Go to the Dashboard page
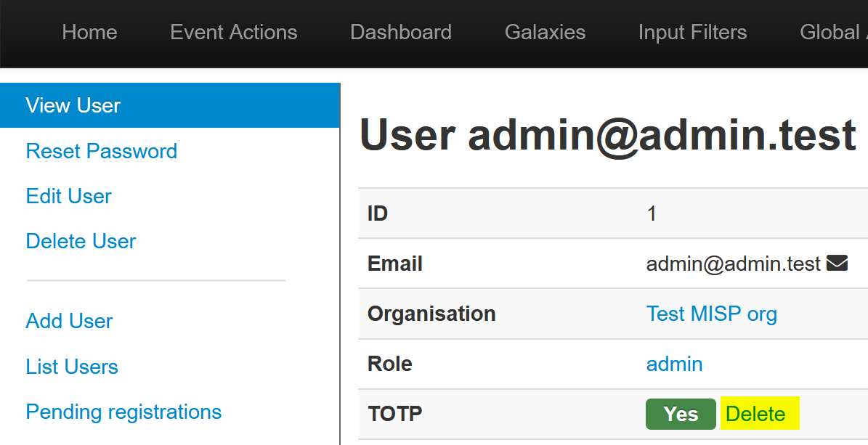 (400, 33)
